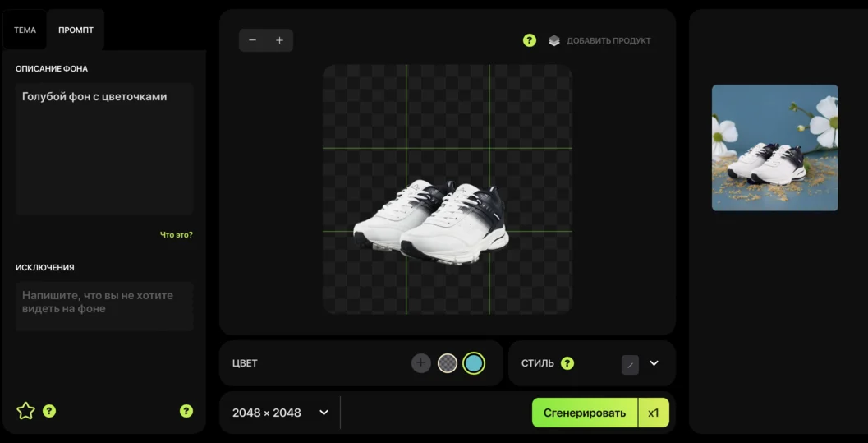Click the style edit pencil icon
Image resolution: width=868 pixels, height=443 pixels.
[x=630, y=364]
